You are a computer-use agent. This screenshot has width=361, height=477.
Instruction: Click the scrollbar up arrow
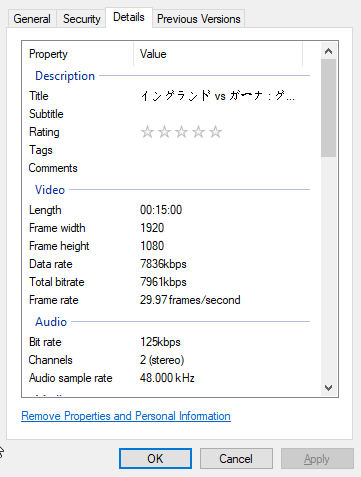(x=328, y=51)
